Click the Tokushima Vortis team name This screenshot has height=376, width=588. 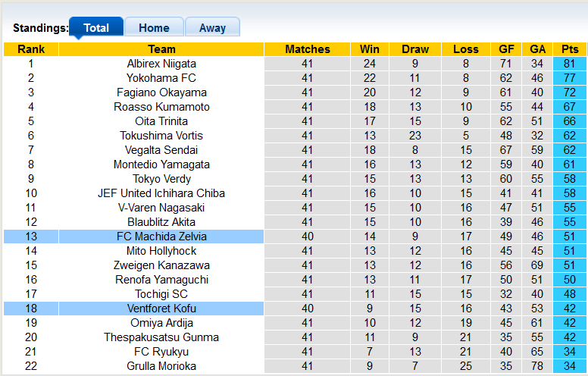click(x=161, y=136)
